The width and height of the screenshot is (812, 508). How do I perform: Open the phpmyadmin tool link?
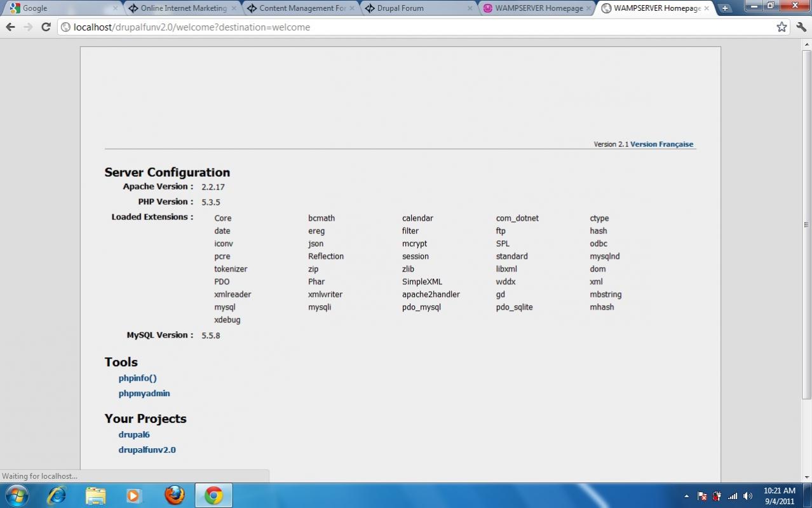coord(144,393)
